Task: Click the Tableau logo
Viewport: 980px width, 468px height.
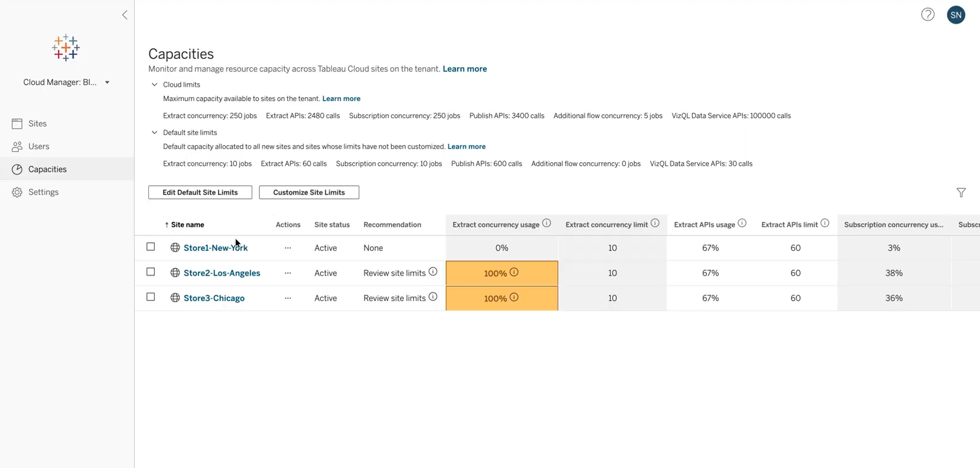Action: [x=66, y=48]
